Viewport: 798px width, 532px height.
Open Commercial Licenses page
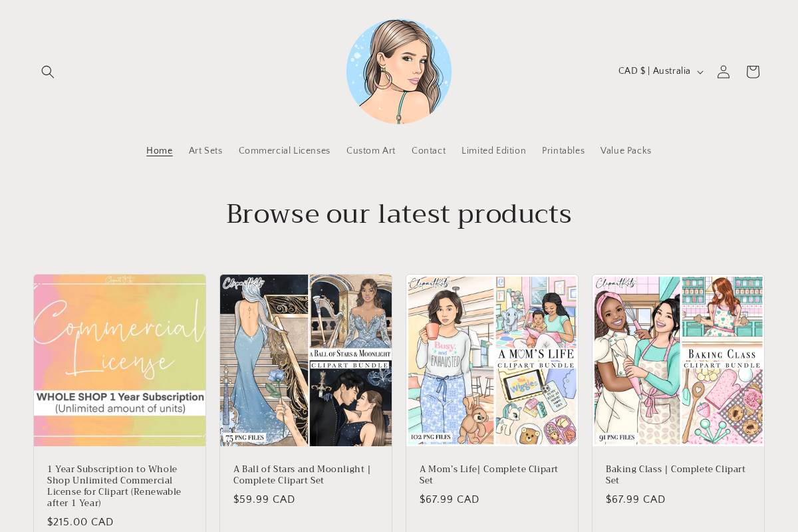point(285,151)
